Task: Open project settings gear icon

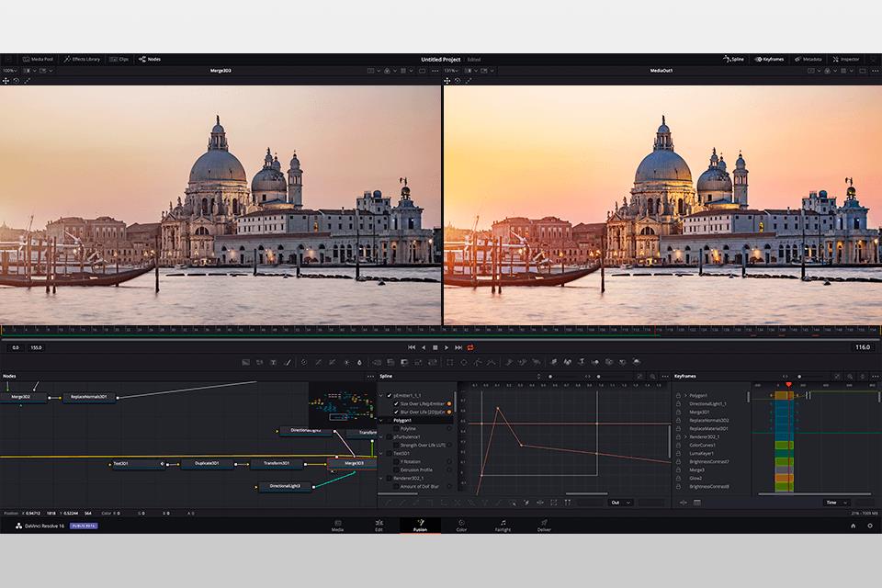Action: tap(869, 526)
